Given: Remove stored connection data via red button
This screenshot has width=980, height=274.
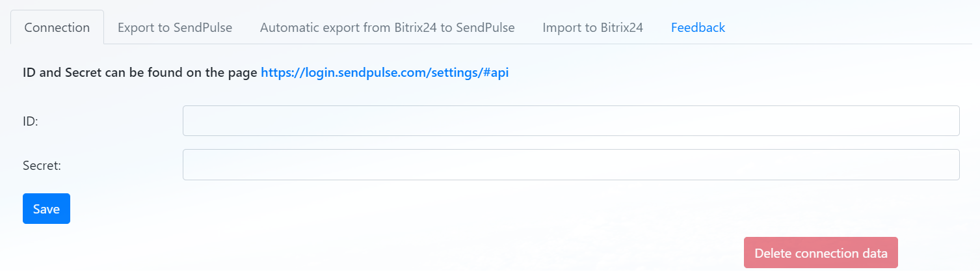Looking at the screenshot, I should click(x=821, y=253).
